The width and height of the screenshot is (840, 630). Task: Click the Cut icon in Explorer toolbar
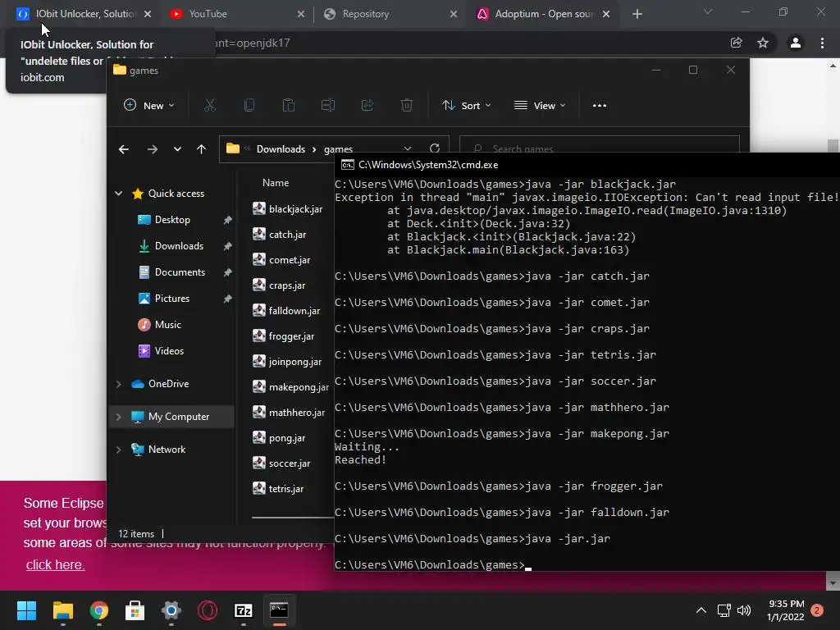(x=209, y=106)
